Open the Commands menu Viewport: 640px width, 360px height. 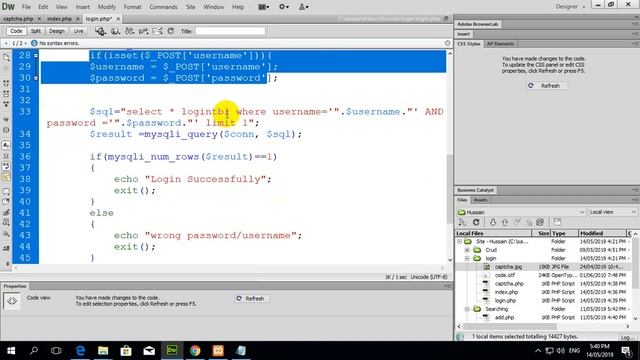tap(163, 7)
